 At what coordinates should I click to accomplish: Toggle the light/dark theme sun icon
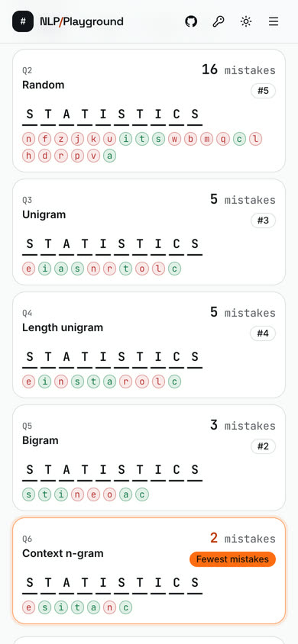(246, 21)
